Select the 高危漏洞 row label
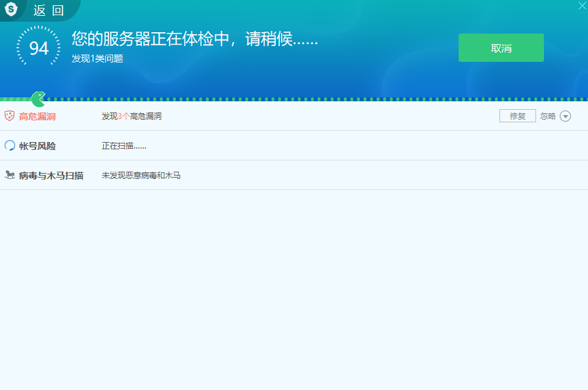The height and width of the screenshot is (390, 588). [37, 116]
